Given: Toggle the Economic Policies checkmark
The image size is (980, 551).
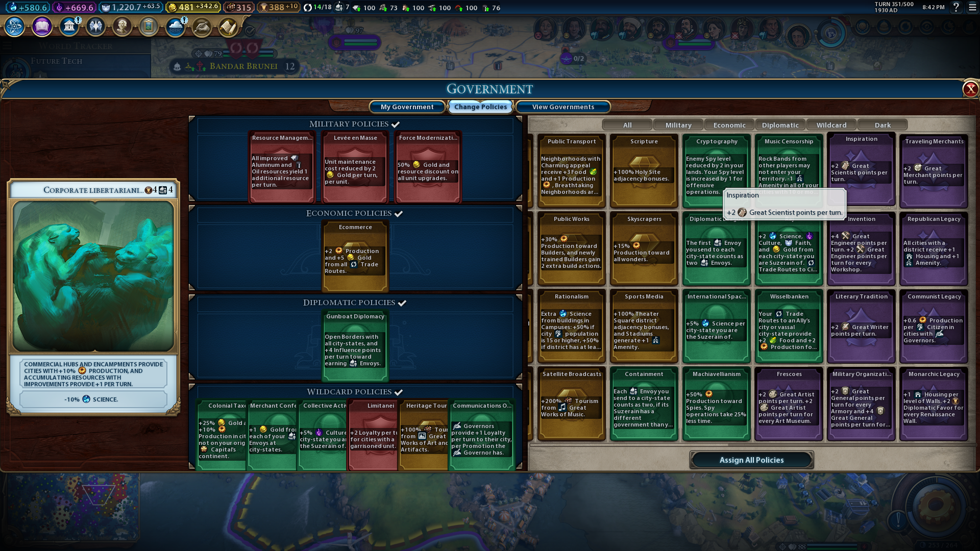Looking at the screenshot, I should 399,214.
